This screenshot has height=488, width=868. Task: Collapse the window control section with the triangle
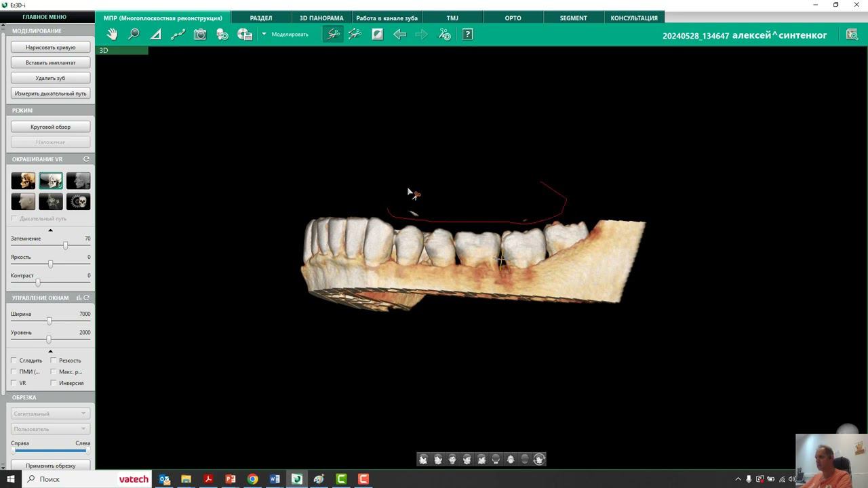tap(50, 351)
